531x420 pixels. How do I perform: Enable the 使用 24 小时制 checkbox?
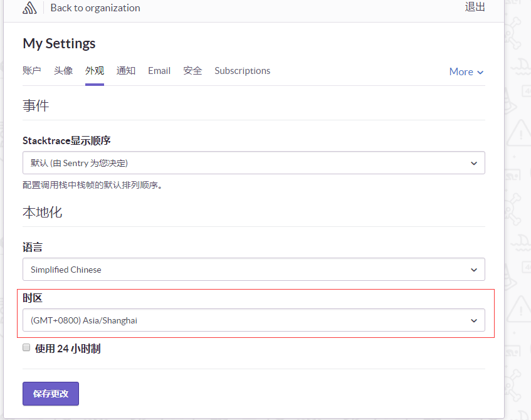(x=26, y=347)
